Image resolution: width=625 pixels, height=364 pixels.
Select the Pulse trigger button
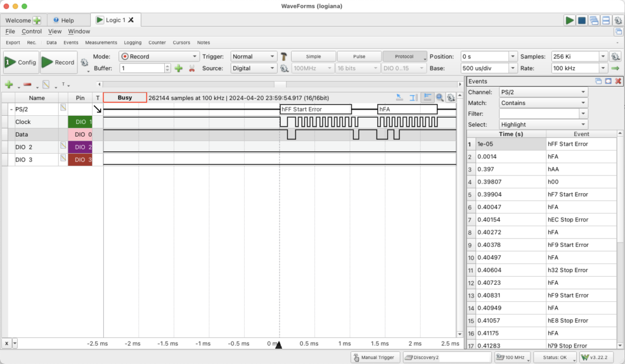coord(359,57)
